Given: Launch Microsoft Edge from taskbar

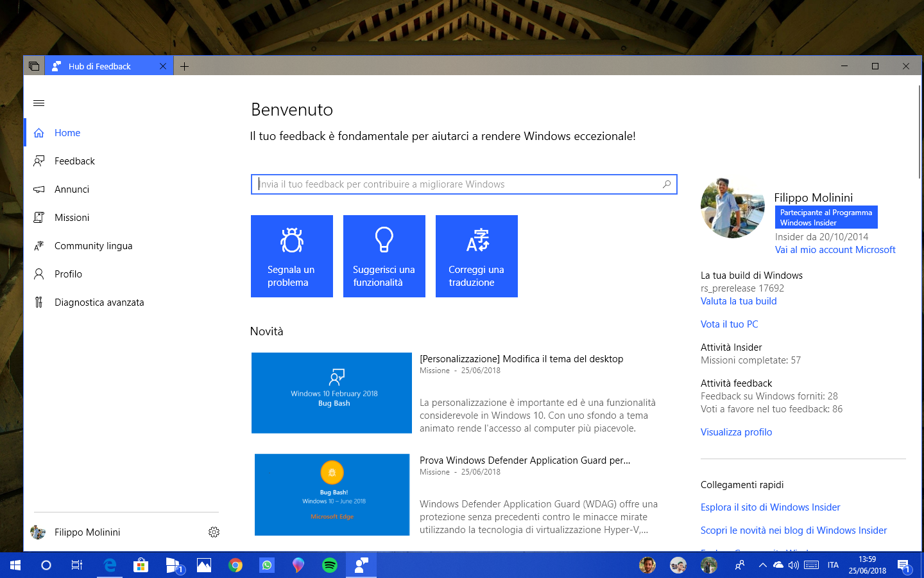Looking at the screenshot, I should pyautogui.click(x=110, y=565).
